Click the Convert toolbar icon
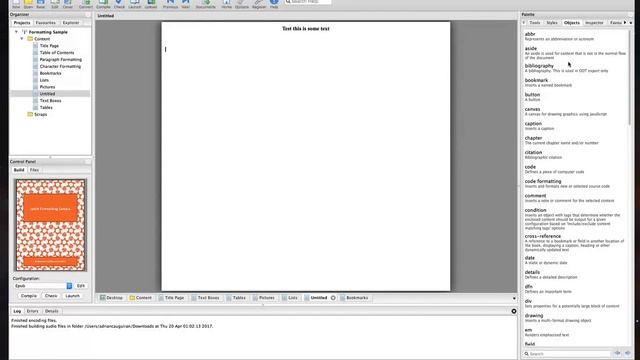This screenshot has width=640, height=360. point(86,4)
